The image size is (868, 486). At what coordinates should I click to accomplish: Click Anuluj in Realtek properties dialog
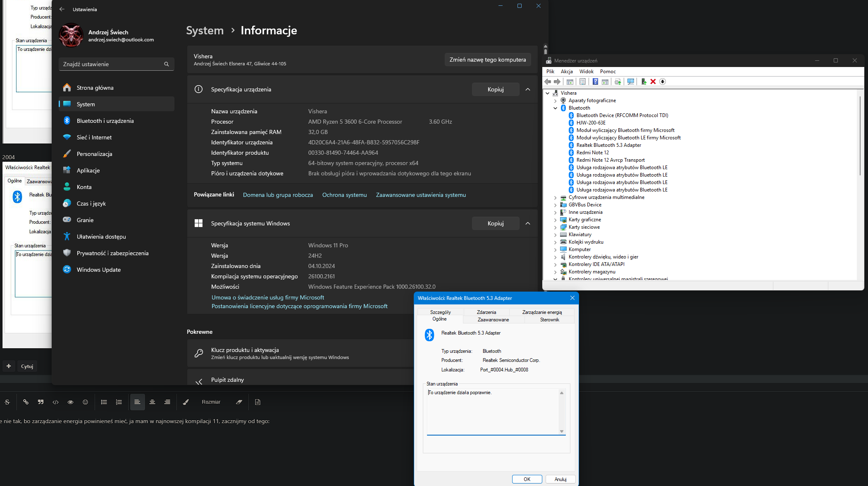pos(560,479)
